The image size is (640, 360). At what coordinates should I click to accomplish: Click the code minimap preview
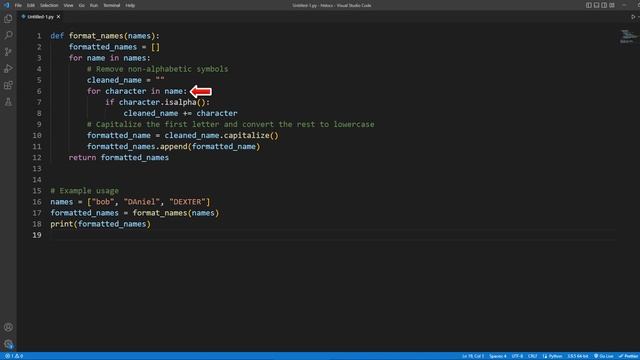pyautogui.click(x=628, y=36)
